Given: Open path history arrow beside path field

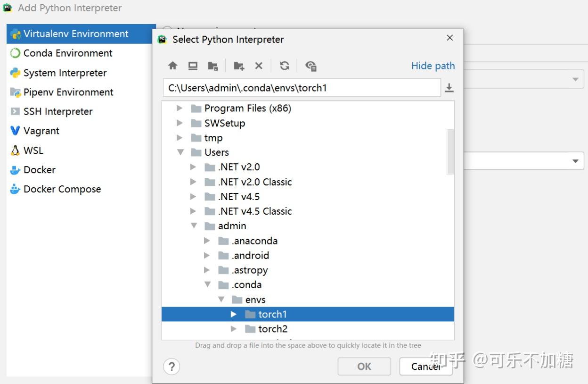Looking at the screenshot, I should 449,88.
